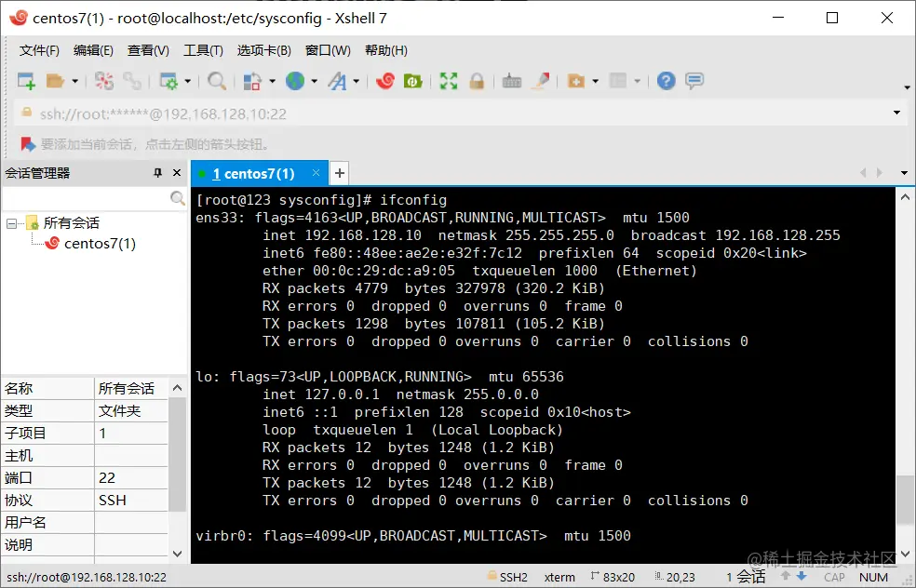Open the 窗口(W) menu
The image size is (916, 588).
pyautogui.click(x=328, y=50)
